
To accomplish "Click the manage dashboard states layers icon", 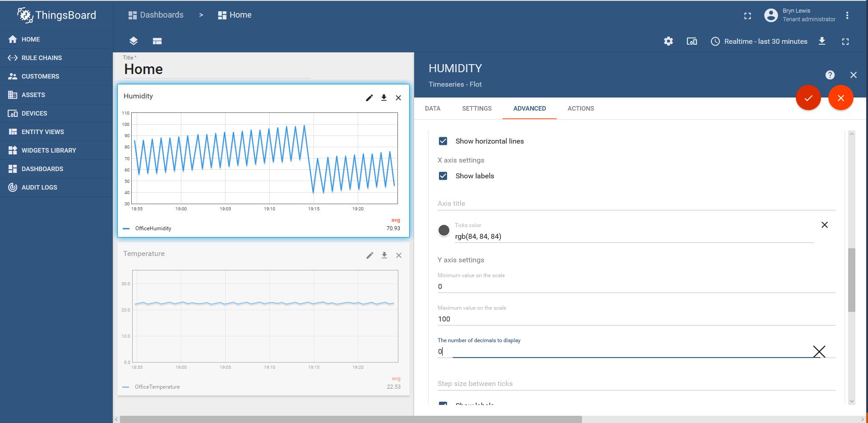I will (133, 41).
